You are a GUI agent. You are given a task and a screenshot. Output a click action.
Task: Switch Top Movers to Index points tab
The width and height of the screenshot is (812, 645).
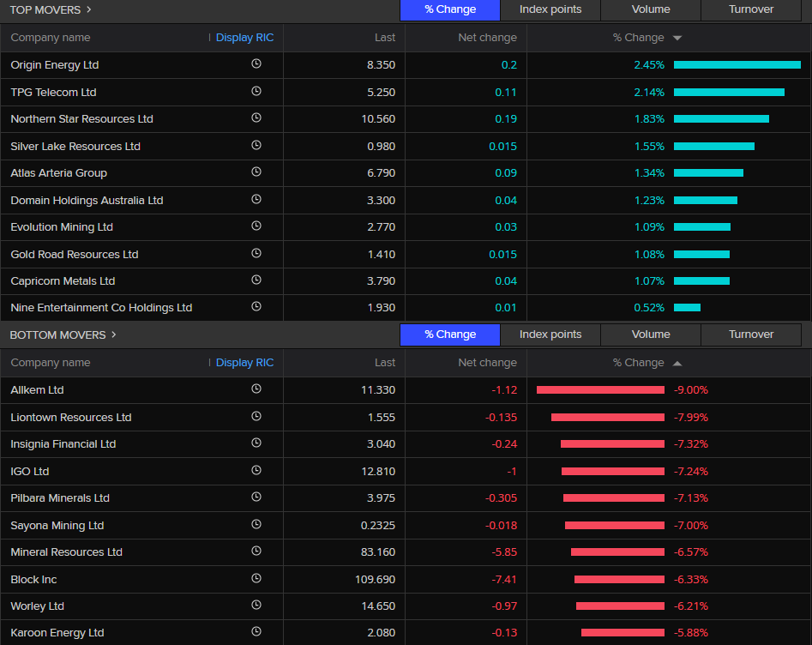tap(550, 9)
